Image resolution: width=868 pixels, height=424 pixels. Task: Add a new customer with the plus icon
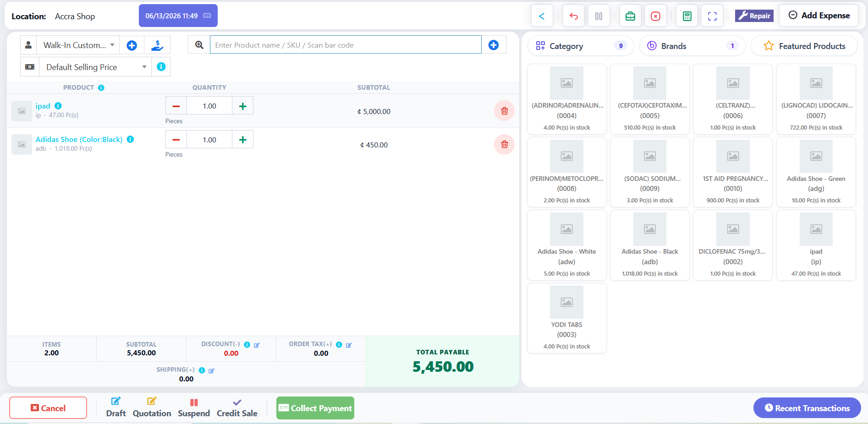132,45
